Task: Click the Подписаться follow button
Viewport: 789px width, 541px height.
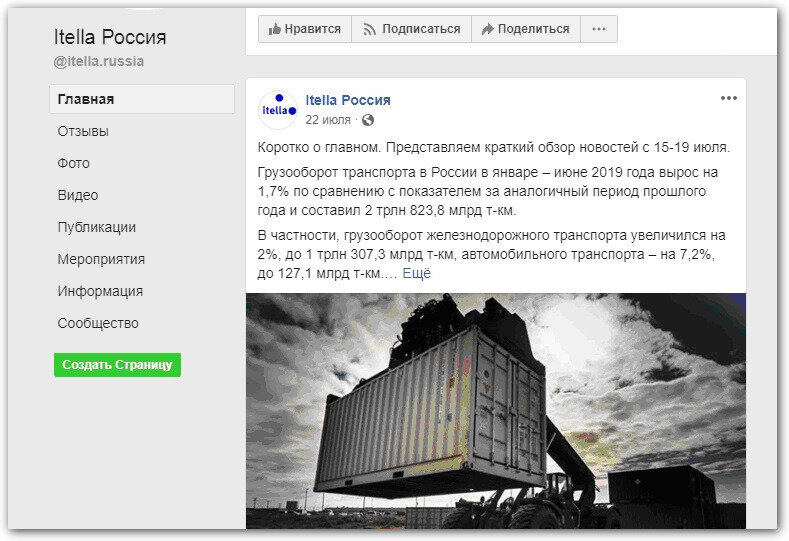Action: click(x=412, y=29)
